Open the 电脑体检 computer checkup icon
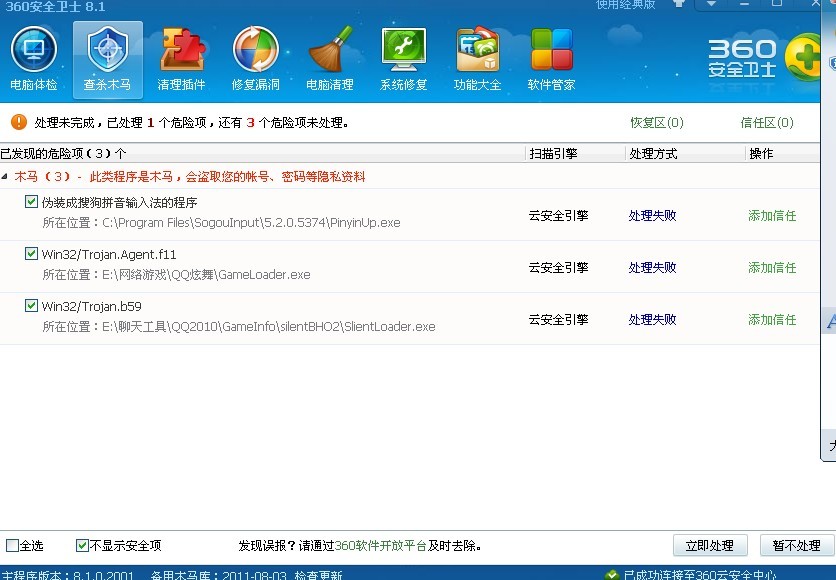Screen dimensions: 836x580 pyautogui.click(x=34, y=60)
